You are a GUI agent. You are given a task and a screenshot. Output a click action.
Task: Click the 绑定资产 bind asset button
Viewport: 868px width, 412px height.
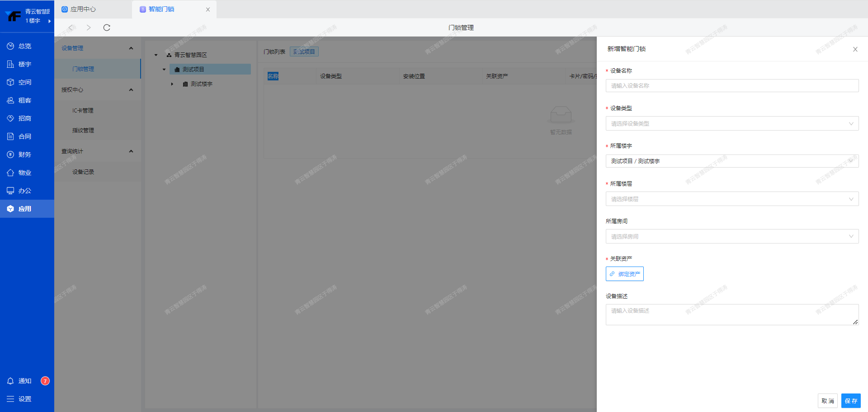[624, 274]
